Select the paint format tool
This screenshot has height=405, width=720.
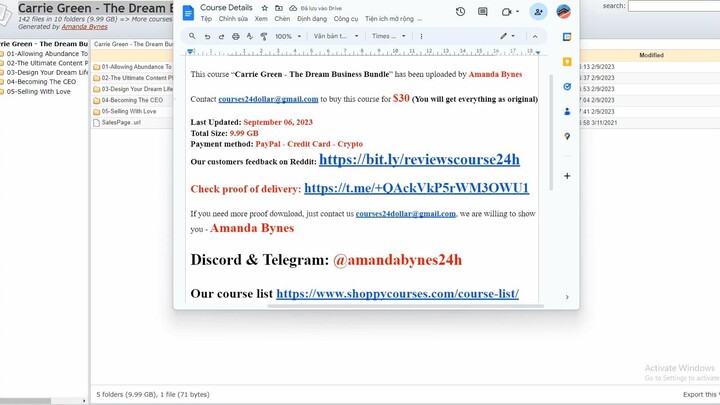click(x=263, y=36)
